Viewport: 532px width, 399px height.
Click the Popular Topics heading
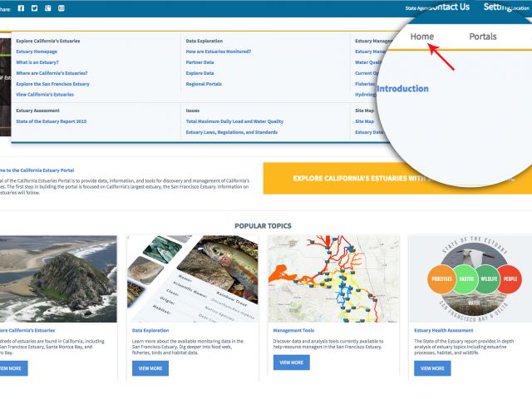[x=263, y=225]
